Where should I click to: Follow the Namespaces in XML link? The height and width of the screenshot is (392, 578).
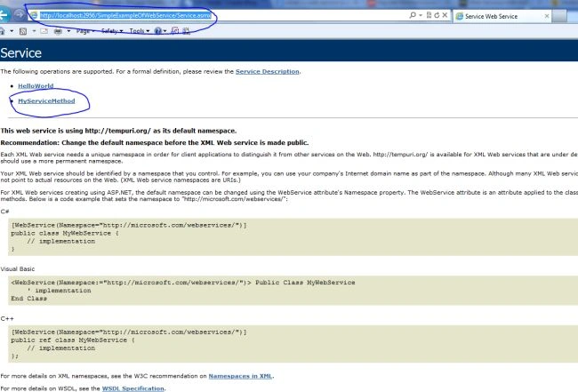[x=240, y=376]
